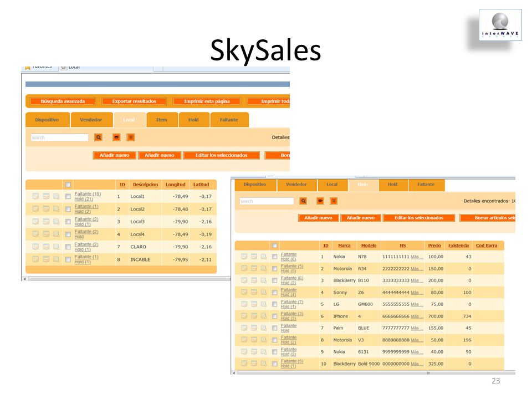
Task: Expand the double-chevron icon in Item window
Action: click(334, 201)
